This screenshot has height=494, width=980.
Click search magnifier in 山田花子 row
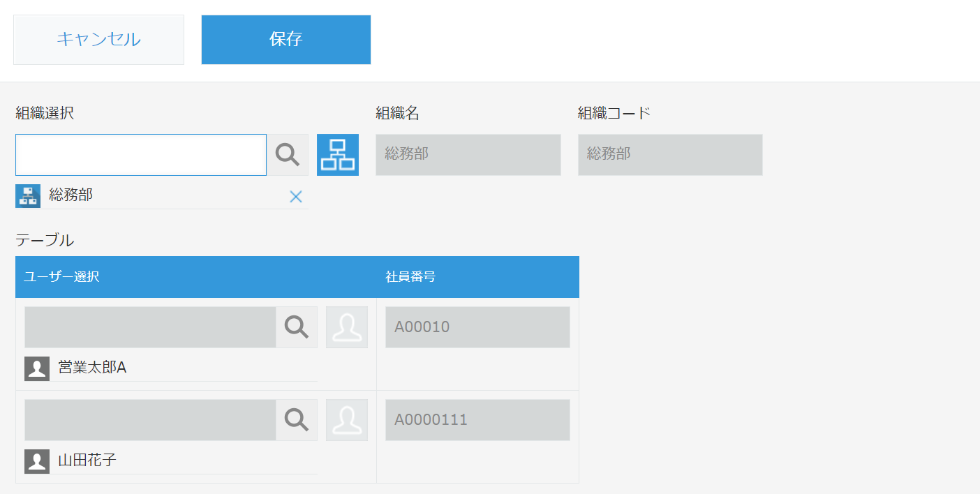click(x=297, y=420)
